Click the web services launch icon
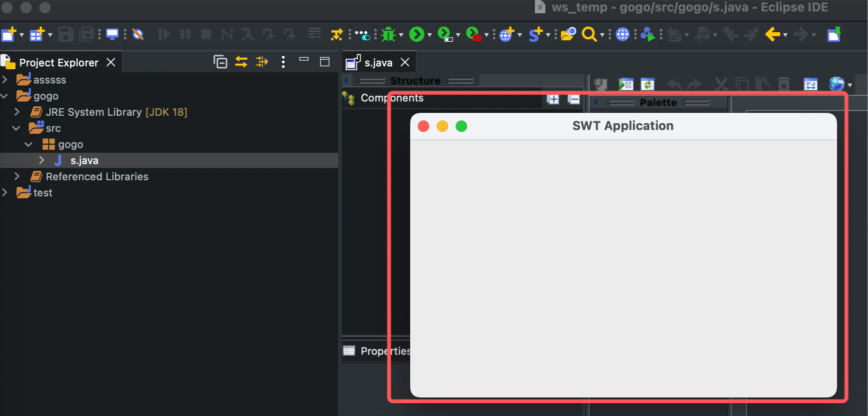 647,34
